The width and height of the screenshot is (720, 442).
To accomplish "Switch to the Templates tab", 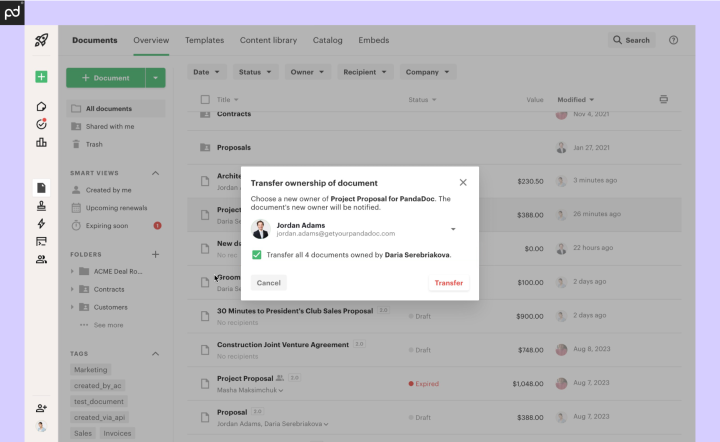I will pos(204,40).
